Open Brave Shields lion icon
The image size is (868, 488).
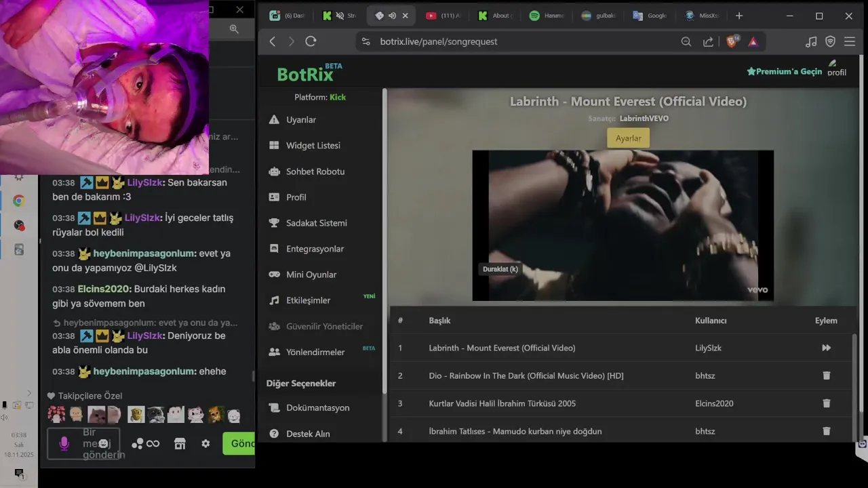[x=732, y=41]
